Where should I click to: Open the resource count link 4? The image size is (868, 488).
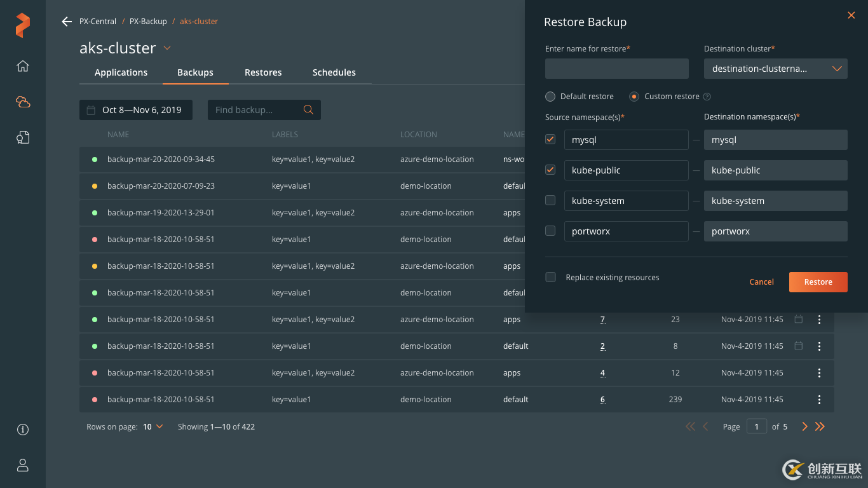pos(602,373)
